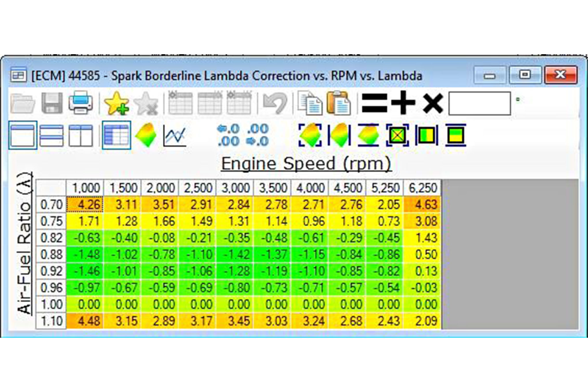Select the cell with value 0.96

pos(310,221)
